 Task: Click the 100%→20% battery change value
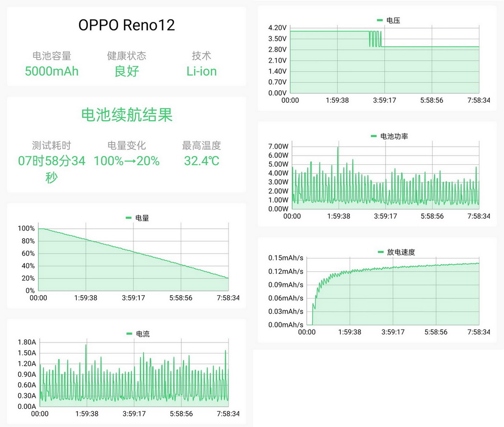[127, 161]
